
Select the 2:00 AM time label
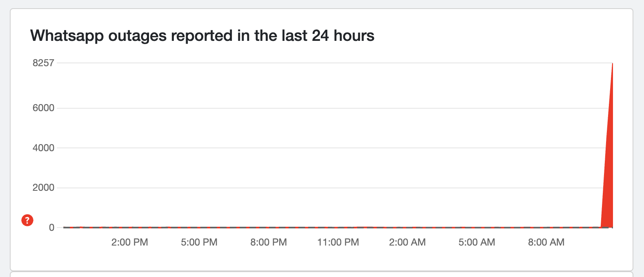tap(407, 242)
